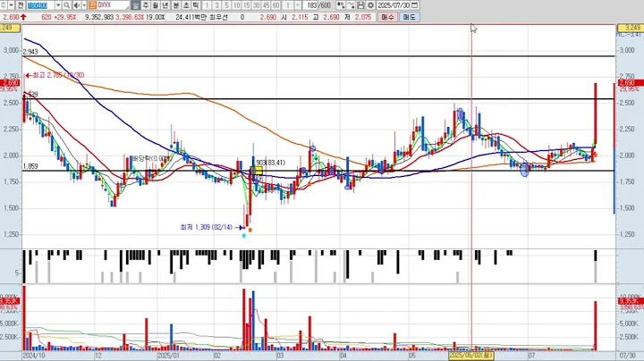
Task: Click the orange icon before DXVX name
Action: click(92, 5)
